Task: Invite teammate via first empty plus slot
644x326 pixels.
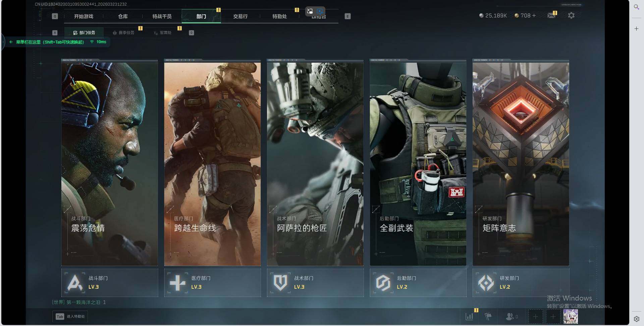Action: pos(535,317)
